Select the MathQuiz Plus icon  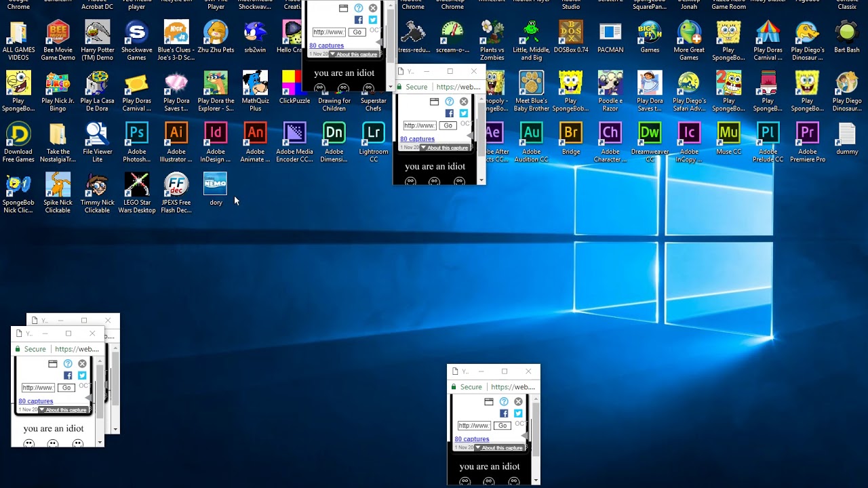click(255, 91)
